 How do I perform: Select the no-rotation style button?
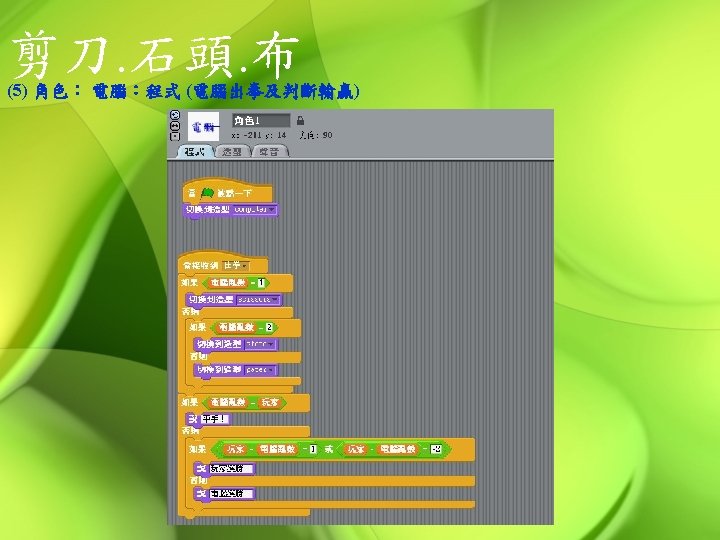coord(174,136)
